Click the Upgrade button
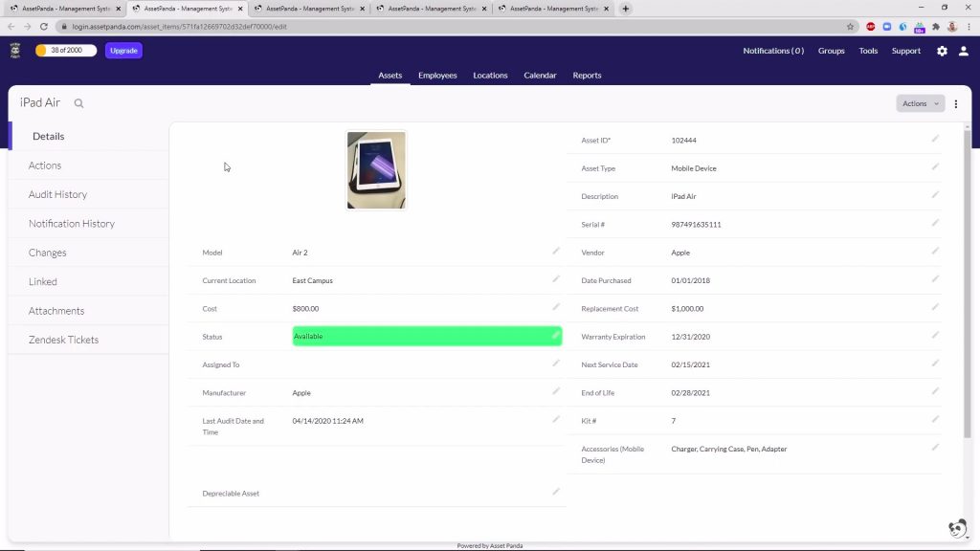 (x=123, y=50)
